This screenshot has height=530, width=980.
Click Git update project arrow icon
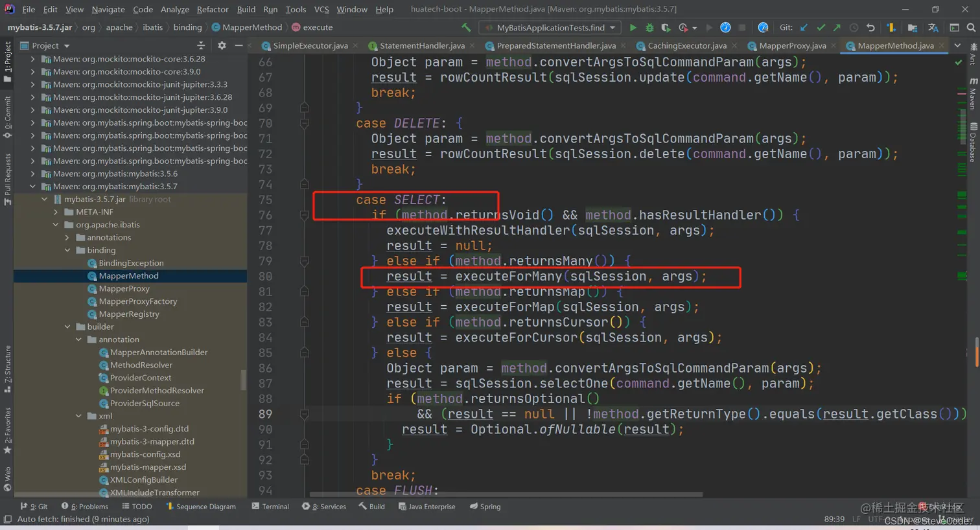click(x=804, y=27)
